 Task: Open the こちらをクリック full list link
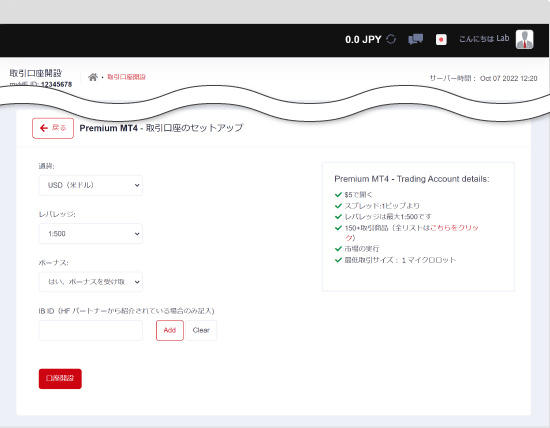click(x=454, y=228)
